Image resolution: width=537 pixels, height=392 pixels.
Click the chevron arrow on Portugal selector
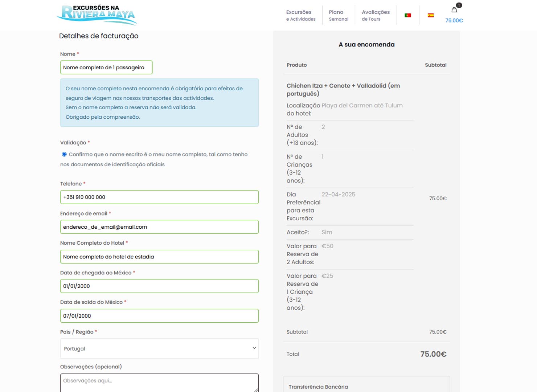coord(254,348)
